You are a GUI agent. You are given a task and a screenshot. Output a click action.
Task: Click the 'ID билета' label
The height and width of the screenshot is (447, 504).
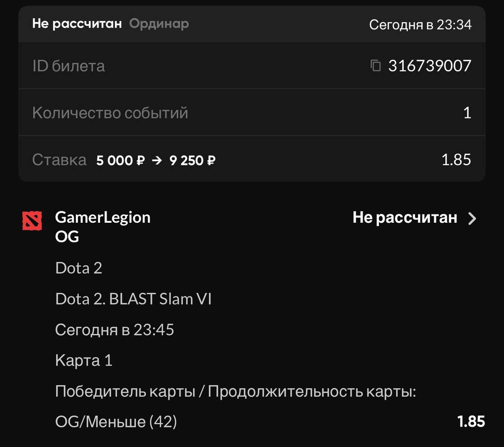click(69, 66)
